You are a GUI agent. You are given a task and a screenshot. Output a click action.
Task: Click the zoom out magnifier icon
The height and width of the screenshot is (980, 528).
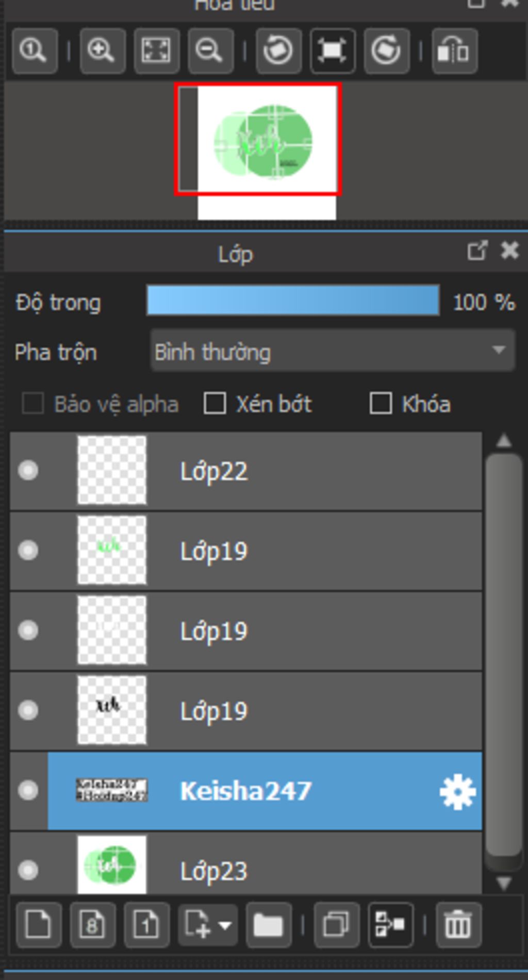210,51
